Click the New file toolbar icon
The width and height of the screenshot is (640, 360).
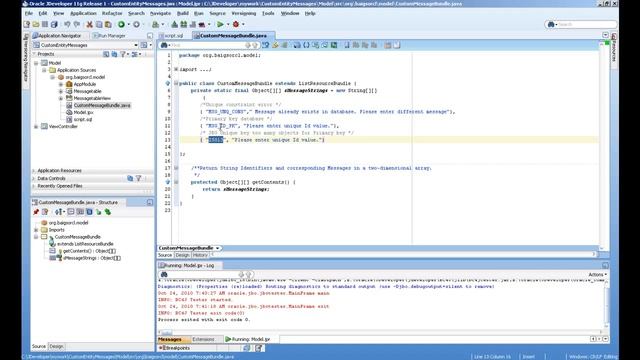[x=27, y=24]
